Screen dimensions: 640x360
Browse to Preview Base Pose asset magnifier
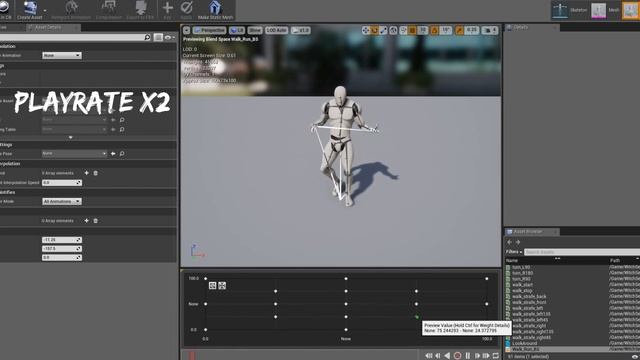[122, 153]
